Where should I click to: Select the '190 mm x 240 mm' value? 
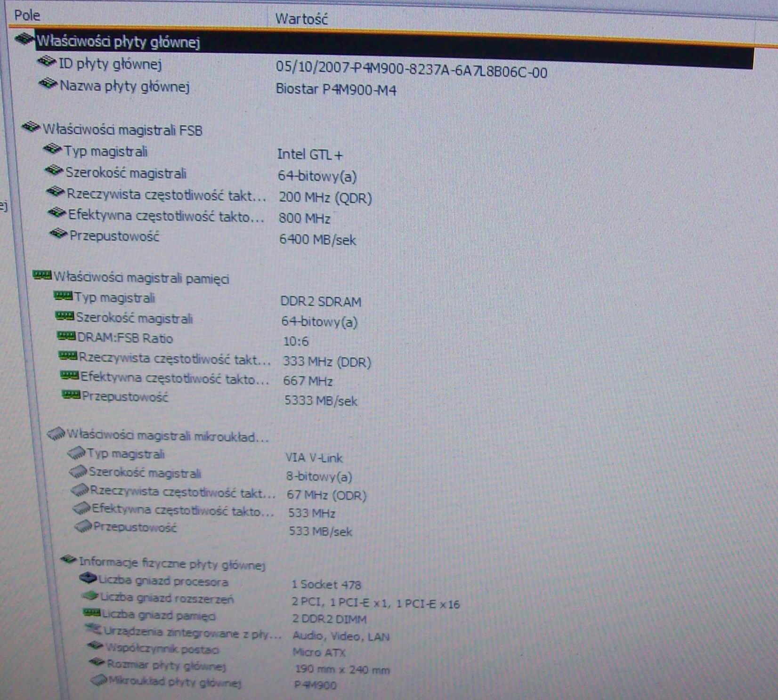pos(342,669)
